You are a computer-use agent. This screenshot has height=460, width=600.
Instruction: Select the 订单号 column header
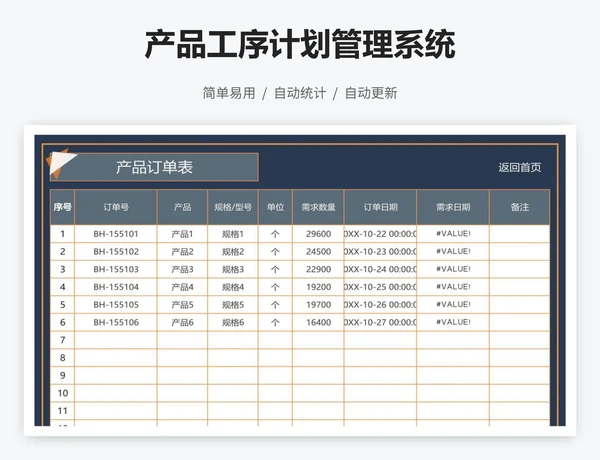click(x=116, y=207)
